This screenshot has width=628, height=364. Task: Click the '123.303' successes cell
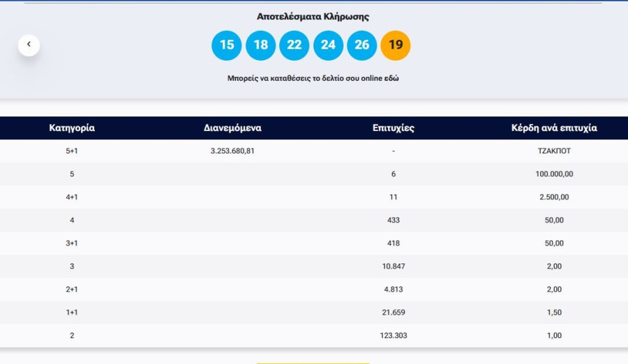click(394, 335)
